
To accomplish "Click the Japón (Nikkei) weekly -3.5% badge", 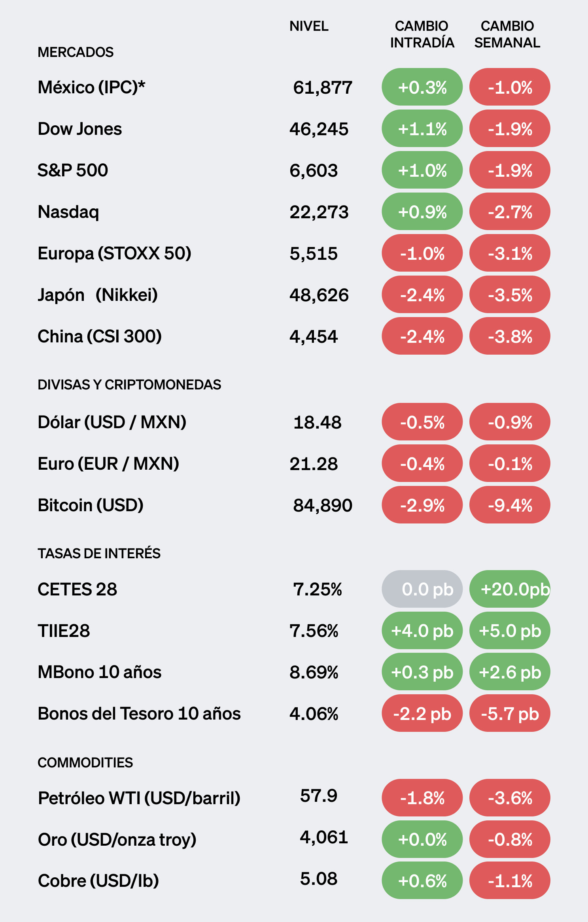I will 510,295.
